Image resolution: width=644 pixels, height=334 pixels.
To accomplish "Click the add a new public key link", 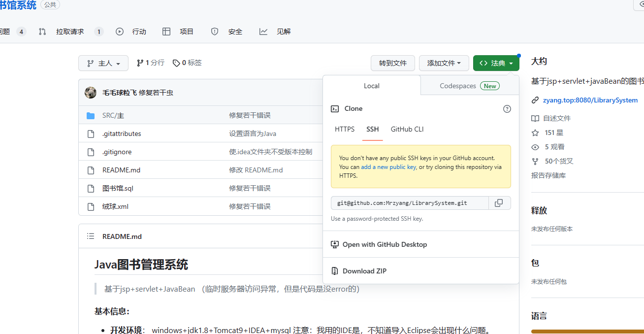I will [389, 167].
